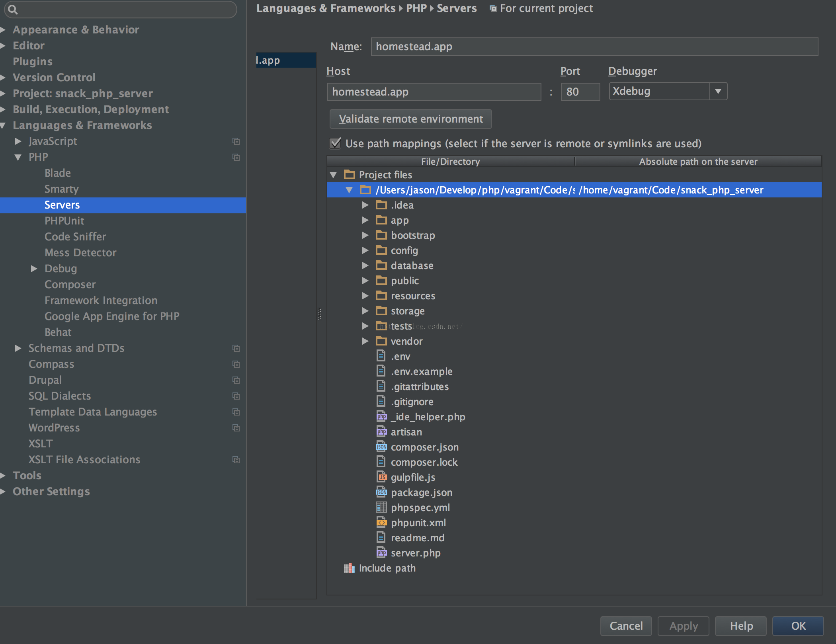The height and width of the screenshot is (644, 836).
Task: Collapse the /Users/jason/Develop mapped folder node
Action: coord(349,190)
